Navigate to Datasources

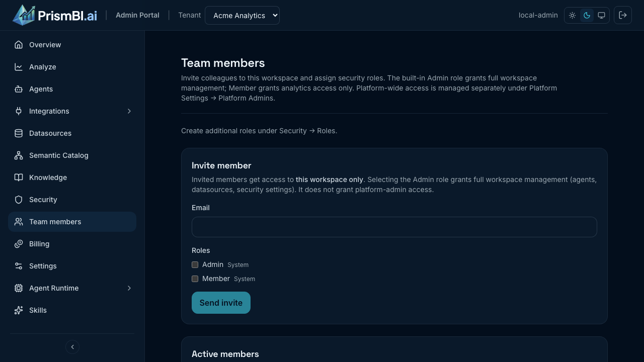(72, 133)
